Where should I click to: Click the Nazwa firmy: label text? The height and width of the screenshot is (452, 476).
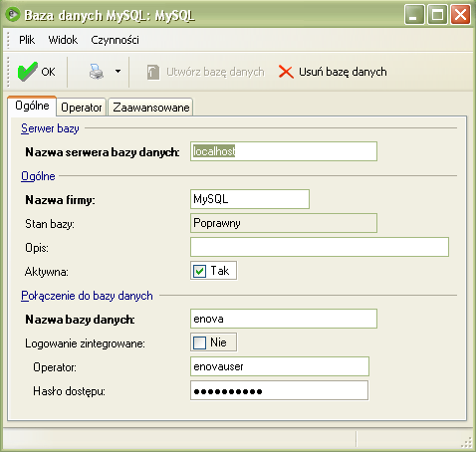click(x=60, y=200)
